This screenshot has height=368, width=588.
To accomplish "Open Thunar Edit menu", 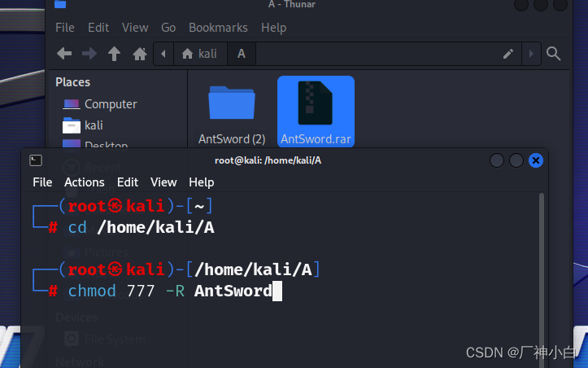I will tap(98, 28).
